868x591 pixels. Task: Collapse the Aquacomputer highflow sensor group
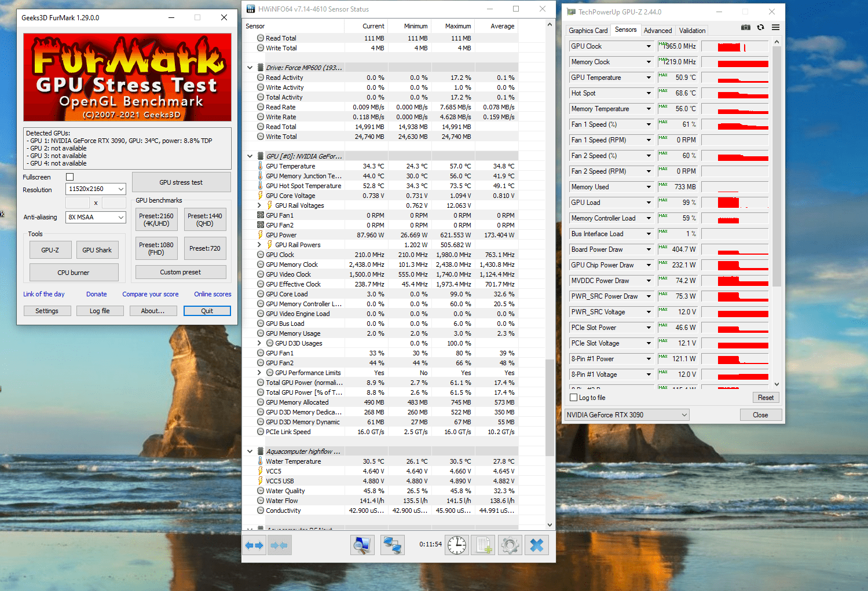[x=250, y=451]
